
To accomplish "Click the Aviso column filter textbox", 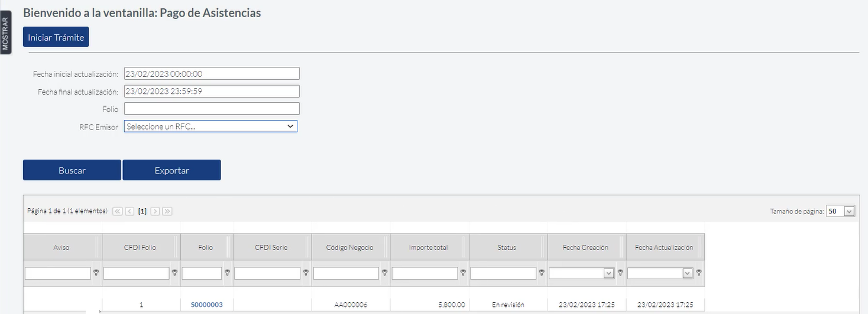I will pyautogui.click(x=58, y=273).
